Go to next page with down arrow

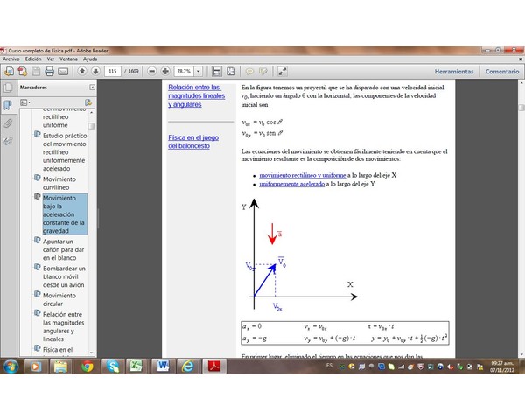(x=95, y=72)
